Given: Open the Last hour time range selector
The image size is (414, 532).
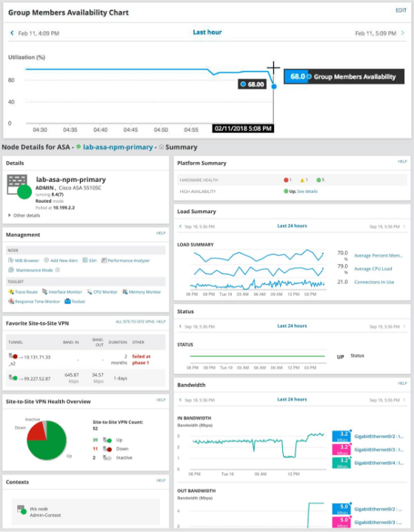Looking at the screenshot, I should point(207,33).
